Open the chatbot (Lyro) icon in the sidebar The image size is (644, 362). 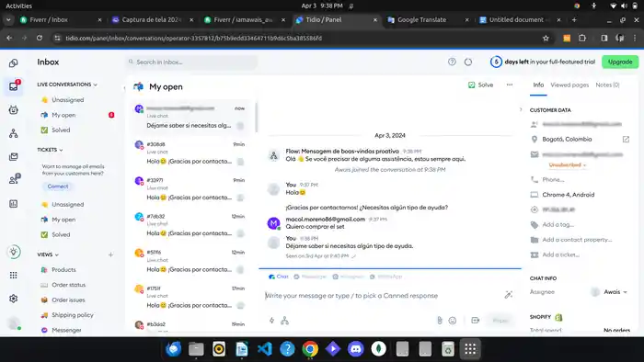tap(14, 110)
